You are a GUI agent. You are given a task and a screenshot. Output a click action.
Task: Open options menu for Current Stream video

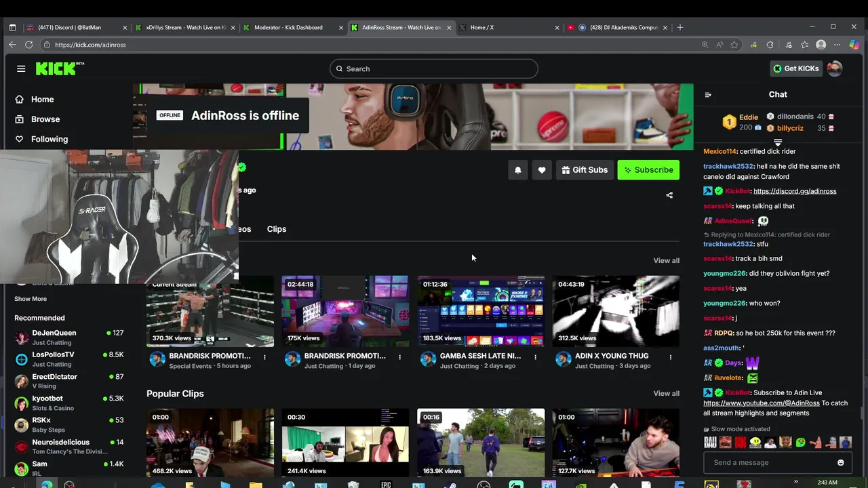[264, 357]
